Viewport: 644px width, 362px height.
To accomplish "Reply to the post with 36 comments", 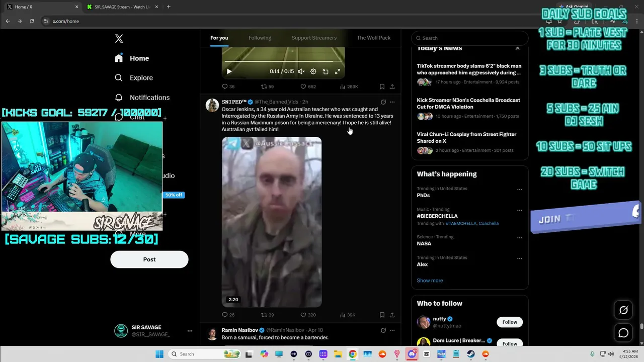I will (x=228, y=86).
